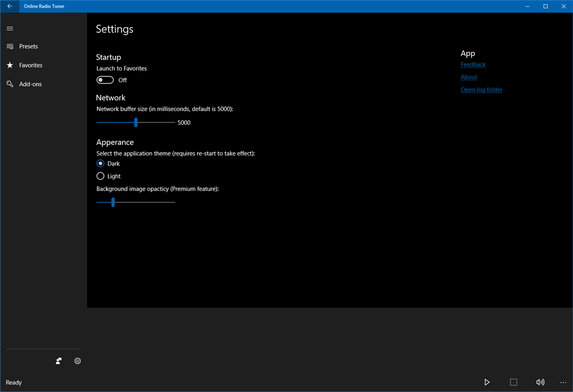Viewport: 573px width, 392px height.
Task: Select the Dark theme radio button
Action: 100,164
